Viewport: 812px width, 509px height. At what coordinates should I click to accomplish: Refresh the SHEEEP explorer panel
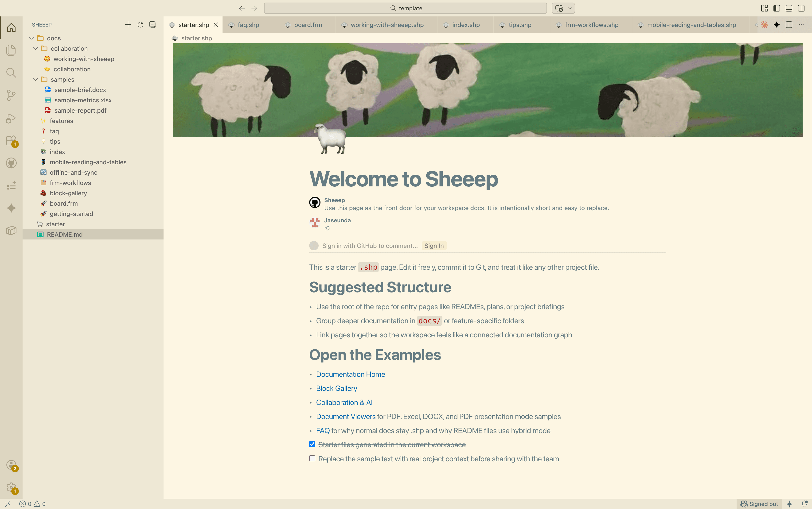(141, 25)
